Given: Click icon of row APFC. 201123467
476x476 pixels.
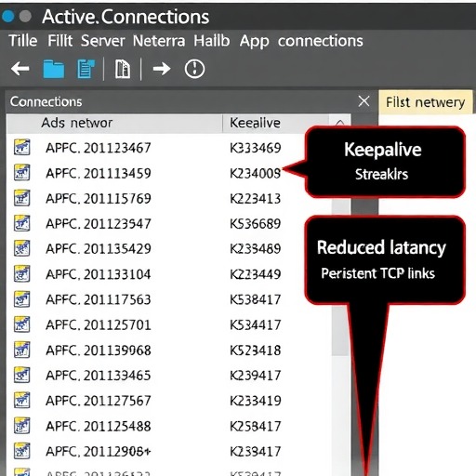Looking at the screenshot, I should (x=22, y=147).
